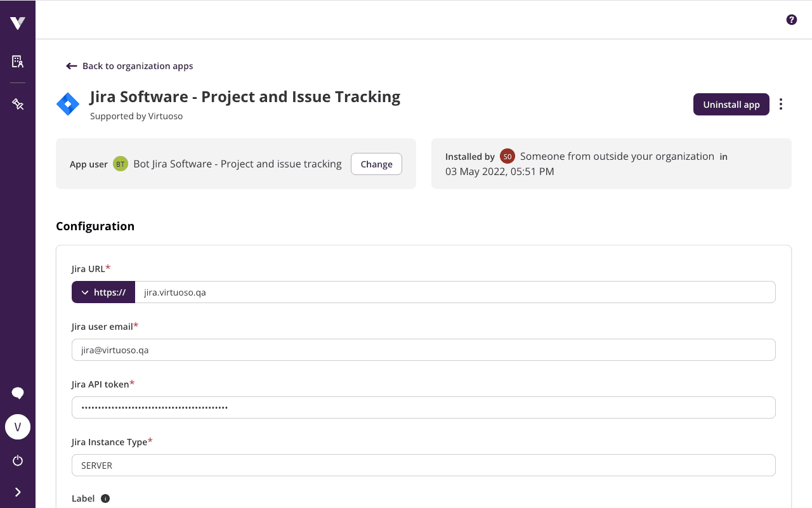
Task: Open the organization apps sidebar icon
Action: tap(18, 61)
